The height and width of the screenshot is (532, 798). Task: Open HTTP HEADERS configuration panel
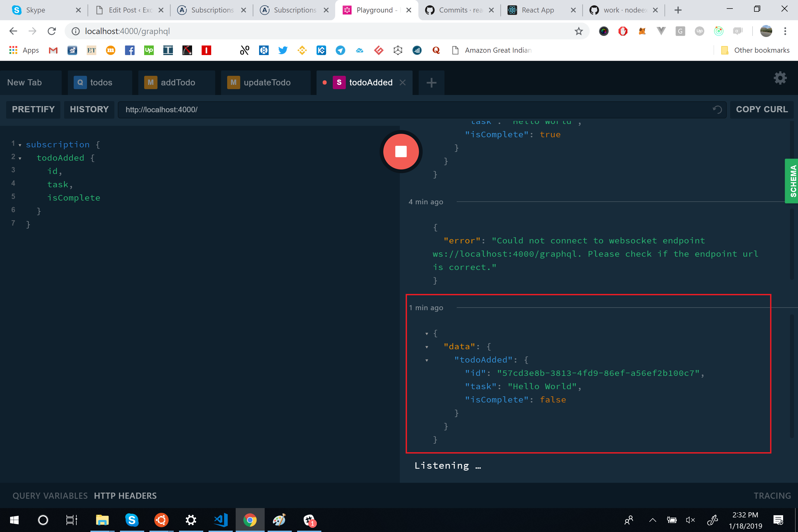click(125, 495)
